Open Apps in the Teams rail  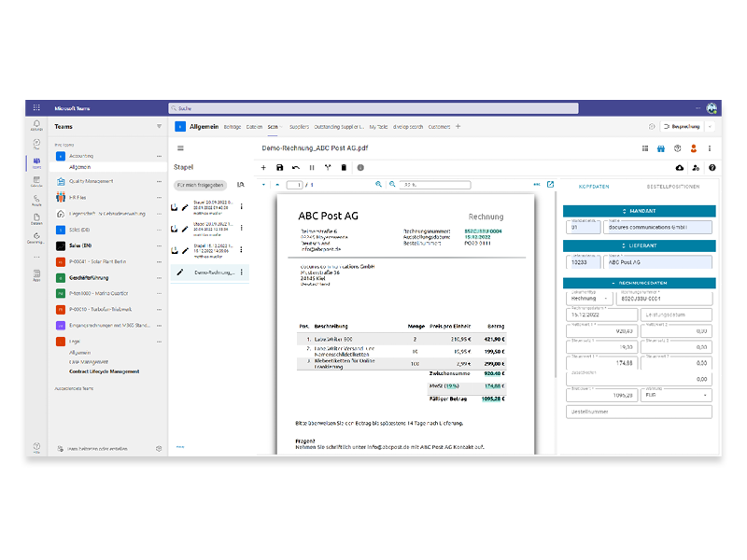point(36,274)
